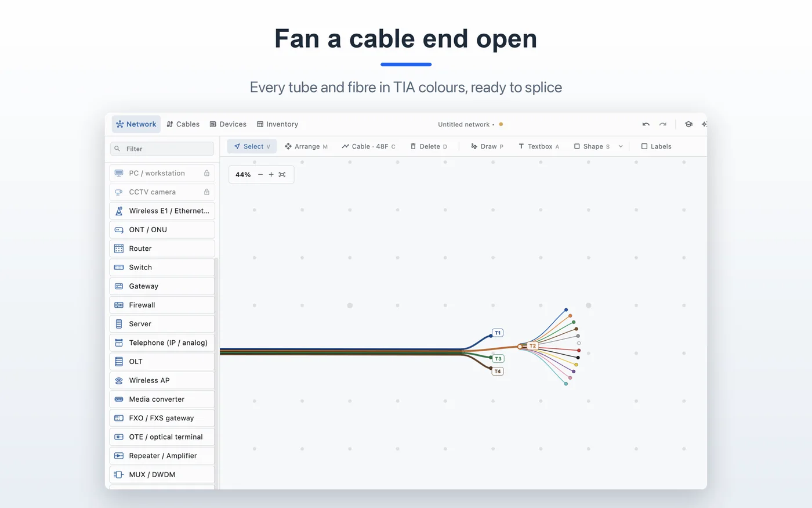Choose the Wireless AP icon
This screenshot has width=812, height=508.
119,381
